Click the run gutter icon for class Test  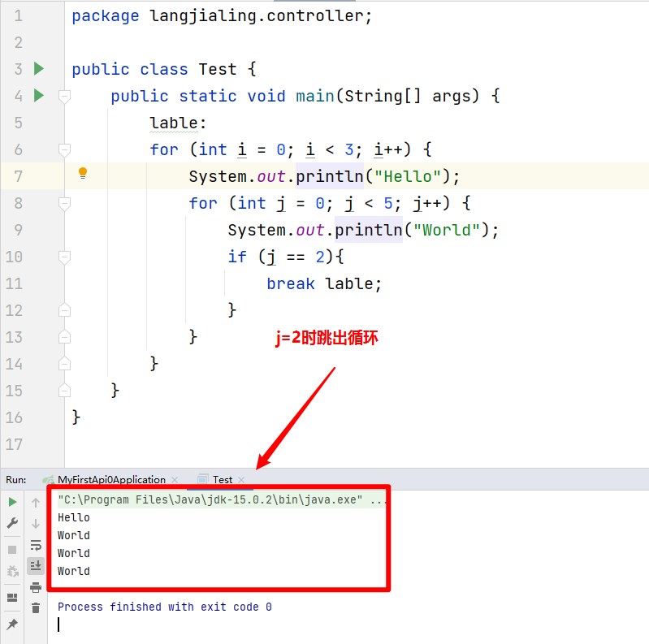click(38, 69)
